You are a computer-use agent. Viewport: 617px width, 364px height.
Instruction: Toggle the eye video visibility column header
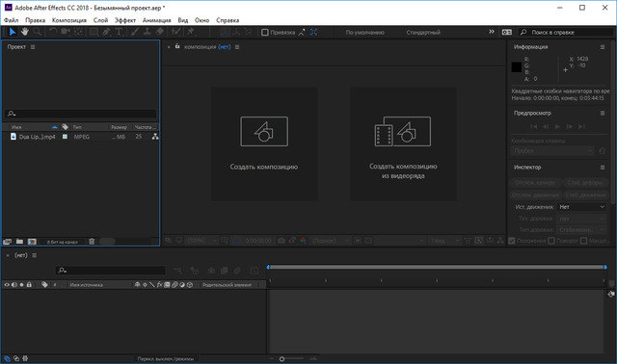point(7,285)
